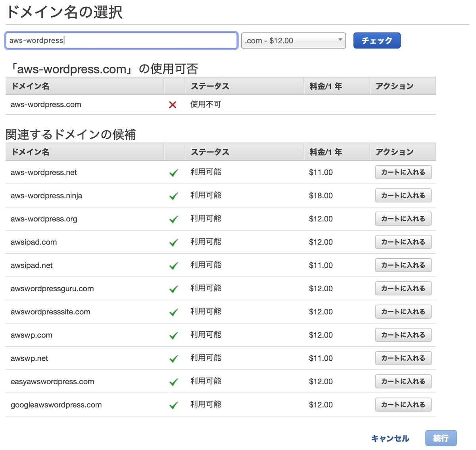Click green checkmark for awswordpresssite.com
Image resolution: width=476 pixels, height=450 pixels.
point(173,312)
